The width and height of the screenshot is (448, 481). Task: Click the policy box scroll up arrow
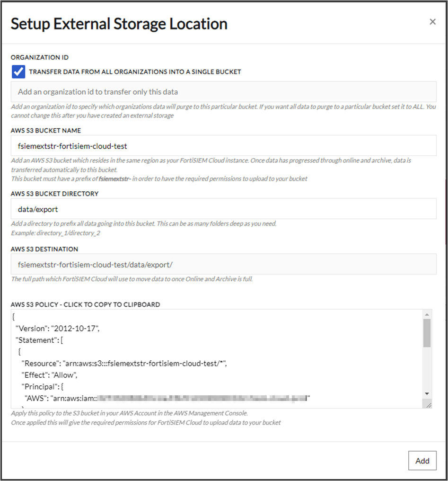click(427, 315)
